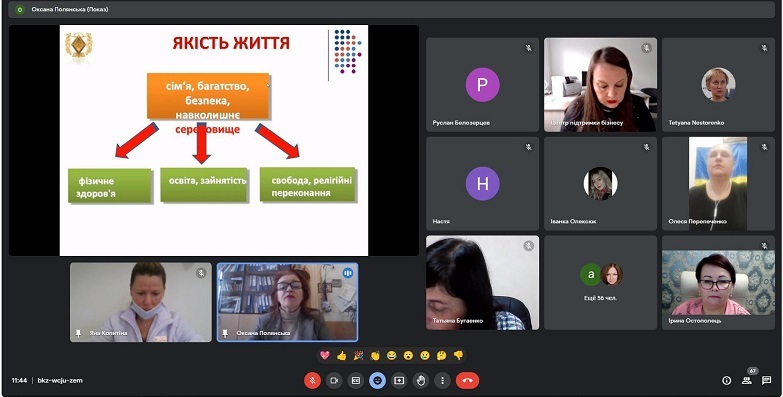Send the clapping hands reaction
Image resolution: width=783 pixels, height=397 pixels.
pyautogui.click(x=375, y=356)
